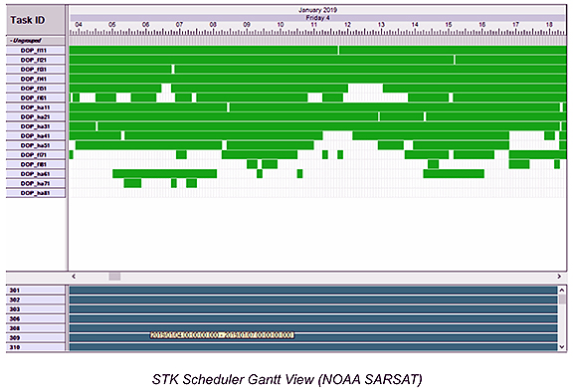Click the 10 hour marker on timeline
Viewport: 573px width, 392px height.
(281, 25)
